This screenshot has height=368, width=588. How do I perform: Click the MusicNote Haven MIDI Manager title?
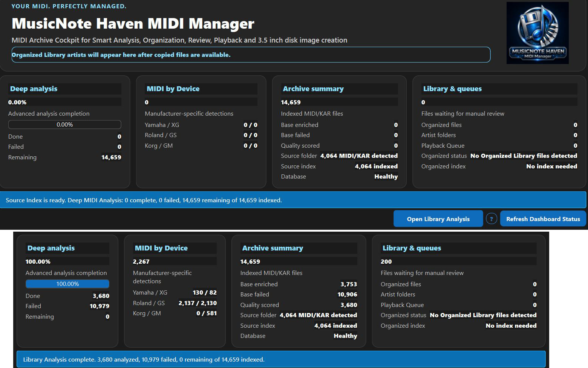pos(133,24)
